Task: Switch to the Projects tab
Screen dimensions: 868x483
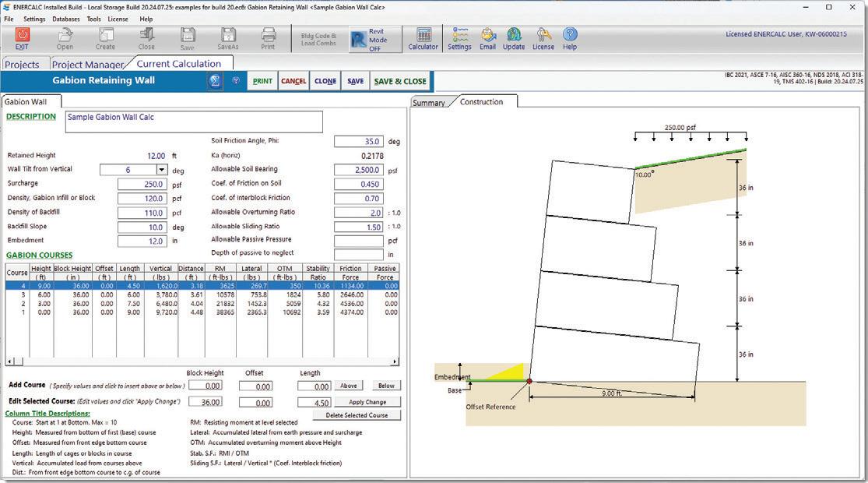Action: click(22, 64)
